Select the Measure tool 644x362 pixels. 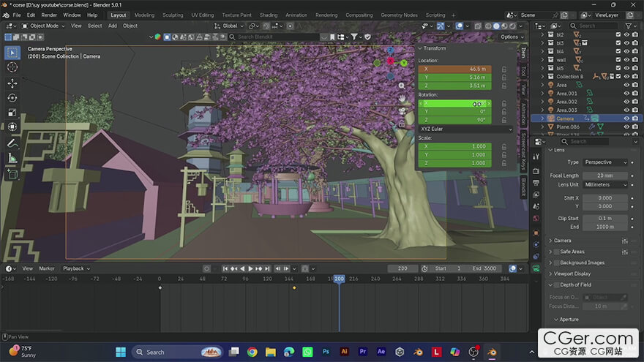click(x=12, y=158)
